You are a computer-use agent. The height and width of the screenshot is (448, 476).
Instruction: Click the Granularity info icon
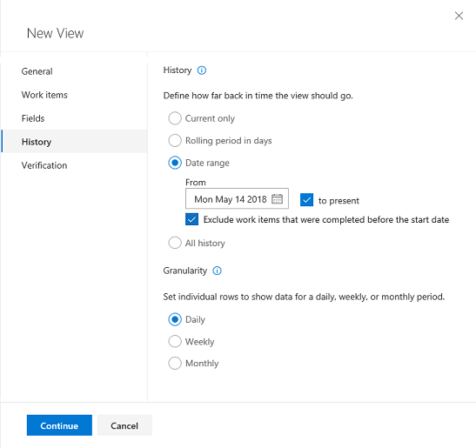pos(217,271)
